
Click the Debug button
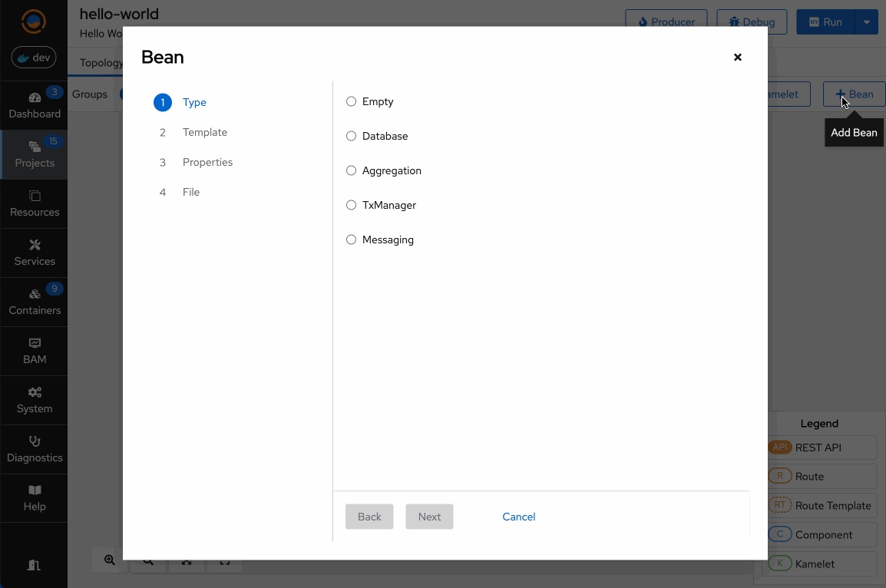[752, 22]
